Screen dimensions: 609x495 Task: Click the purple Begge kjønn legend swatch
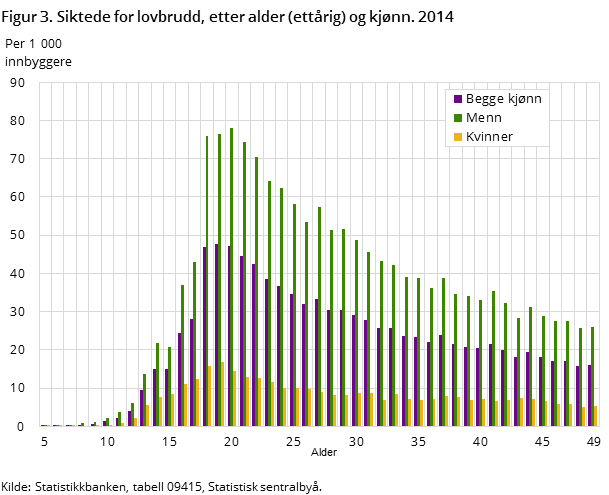(x=457, y=99)
